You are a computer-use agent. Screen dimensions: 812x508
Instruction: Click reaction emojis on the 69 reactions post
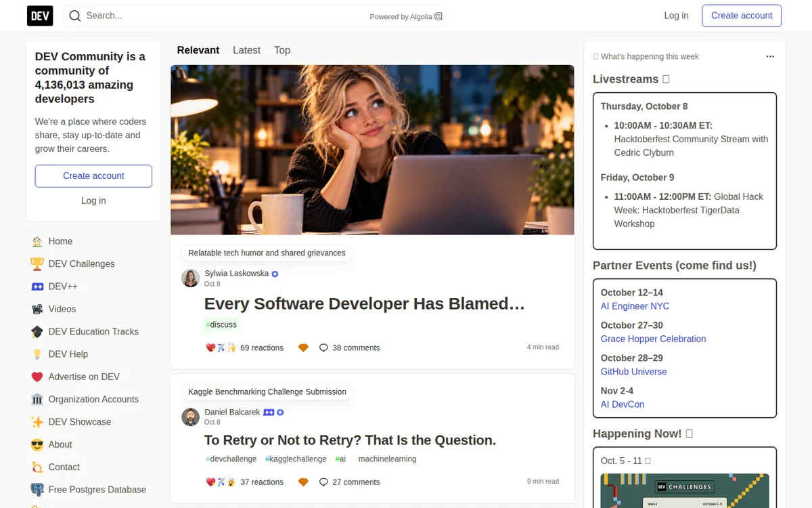point(221,347)
